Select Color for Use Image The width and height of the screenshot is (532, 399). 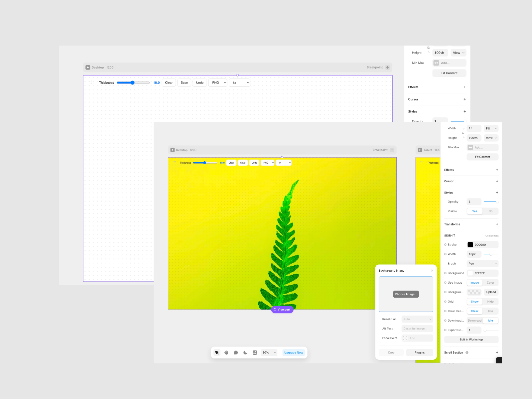tap(490, 283)
